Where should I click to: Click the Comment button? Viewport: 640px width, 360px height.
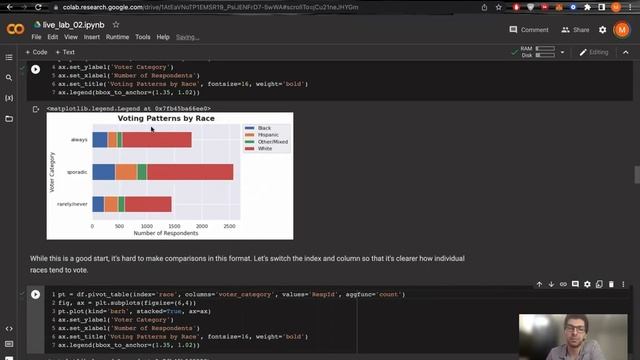(529, 30)
